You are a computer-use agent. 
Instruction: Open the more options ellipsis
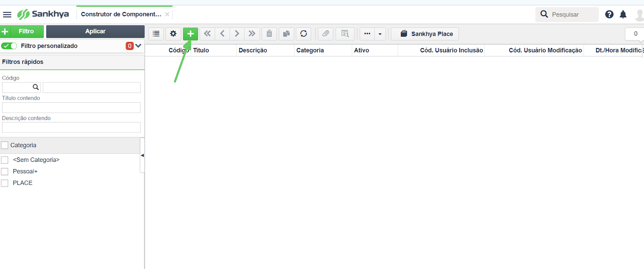(367, 34)
